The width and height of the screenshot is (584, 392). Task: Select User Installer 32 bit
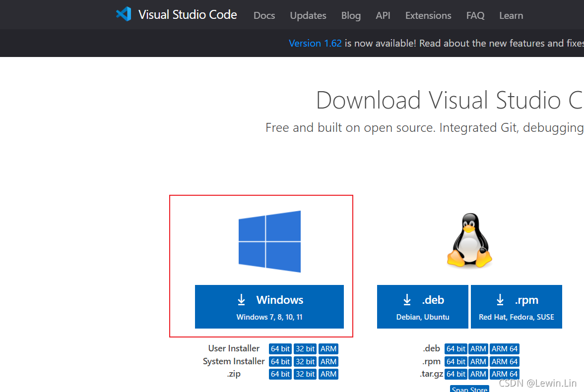click(x=305, y=349)
